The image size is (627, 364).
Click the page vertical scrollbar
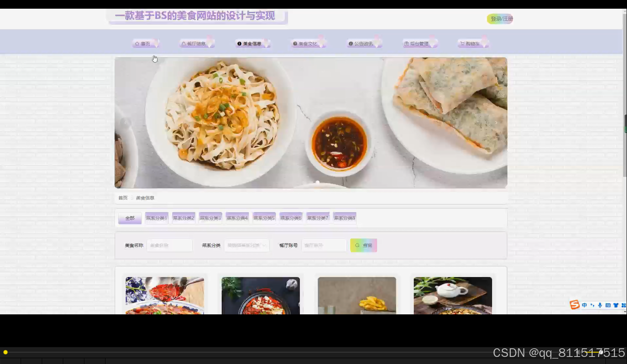coord(625,95)
